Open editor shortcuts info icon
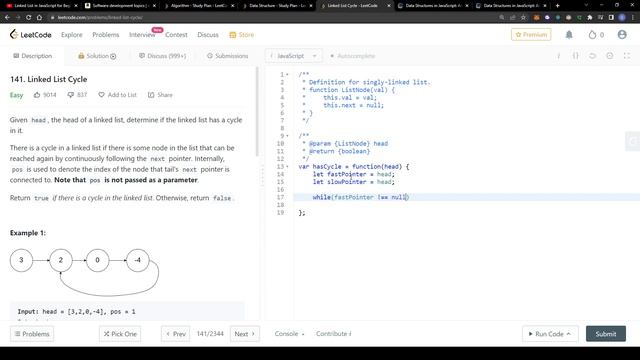 [558, 56]
